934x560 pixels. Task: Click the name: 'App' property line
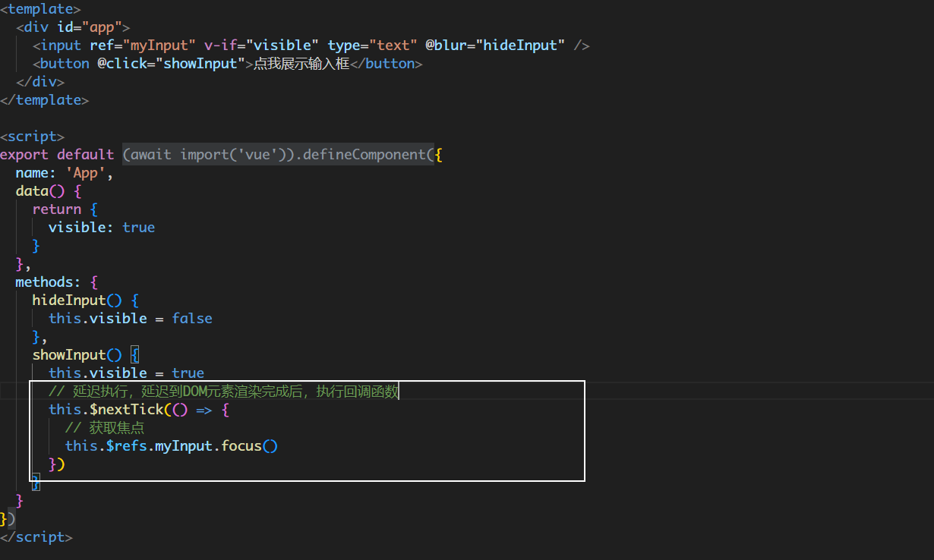[64, 173]
